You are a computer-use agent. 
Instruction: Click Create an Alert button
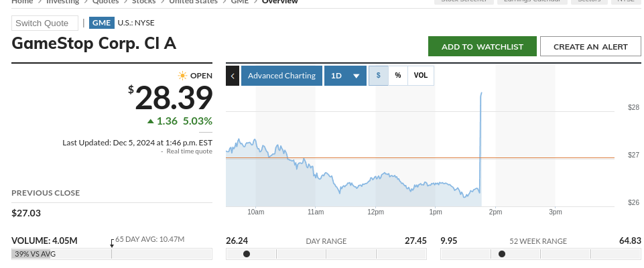click(x=590, y=46)
